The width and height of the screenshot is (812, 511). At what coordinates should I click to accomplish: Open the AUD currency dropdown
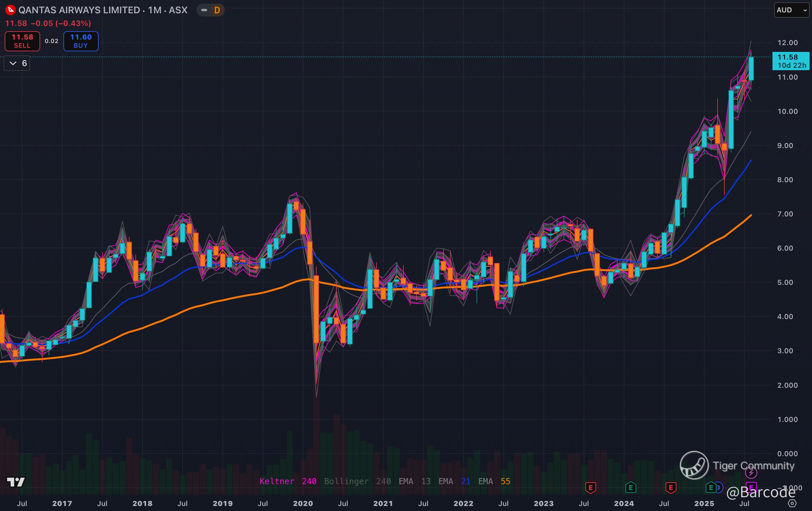pyautogui.click(x=791, y=10)
